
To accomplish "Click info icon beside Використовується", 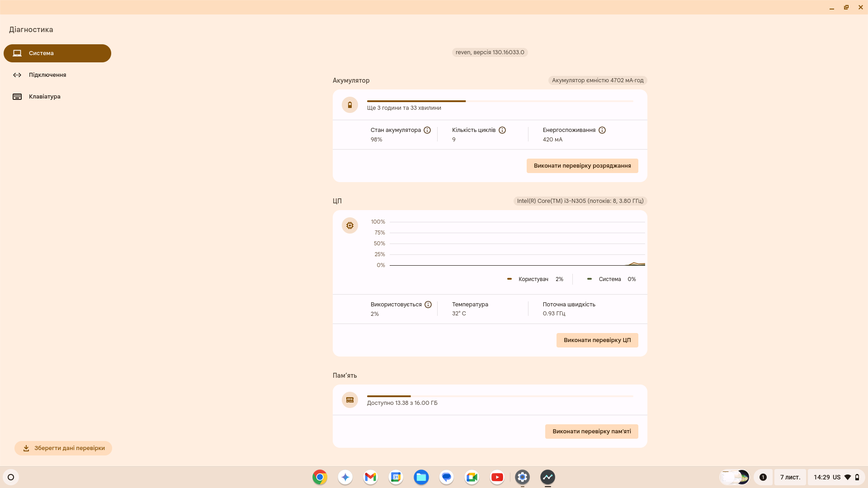I will pyautogui.click(x=428, y=305).
